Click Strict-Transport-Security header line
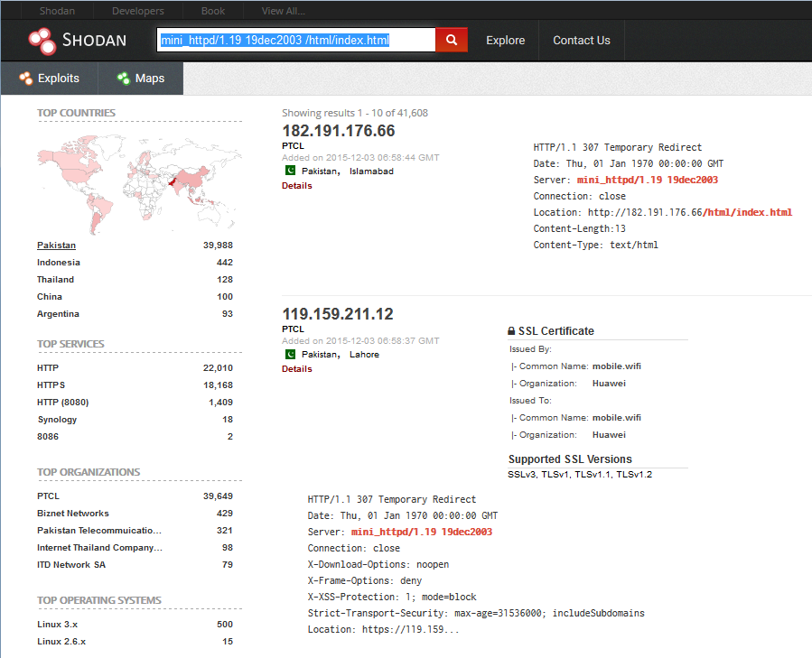The image size is (812, 658). pyautogui.click(x=476, y=613)
